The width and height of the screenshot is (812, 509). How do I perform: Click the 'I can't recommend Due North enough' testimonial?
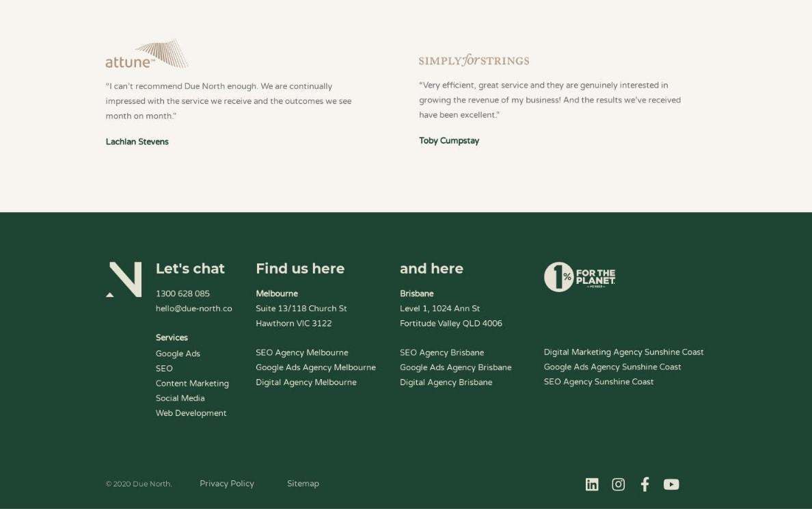tap(228, 101)
